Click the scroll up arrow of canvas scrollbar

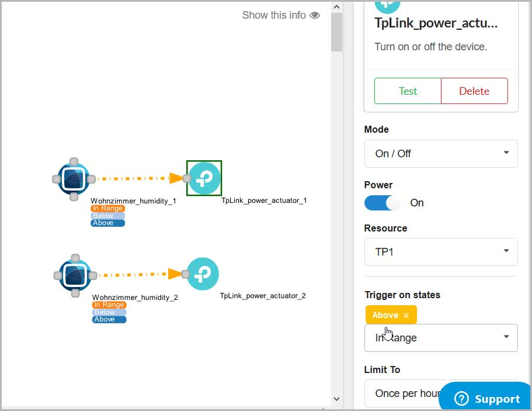[336, 7]
